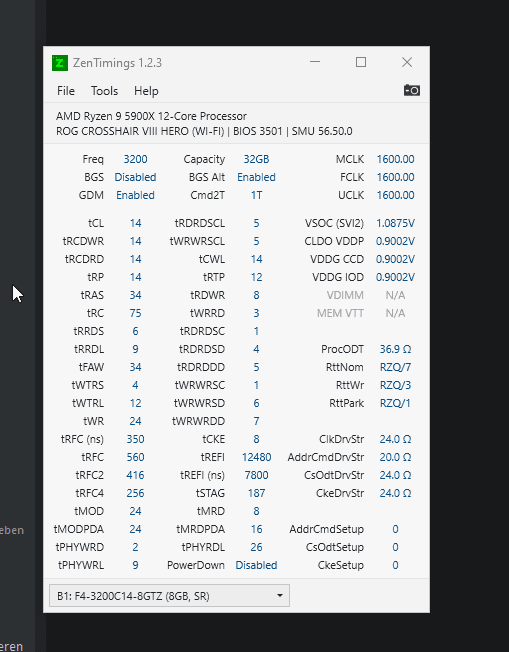The image size is (509, 652).
Task: Click the tRFC value 560
Action: tap(135, 457)
